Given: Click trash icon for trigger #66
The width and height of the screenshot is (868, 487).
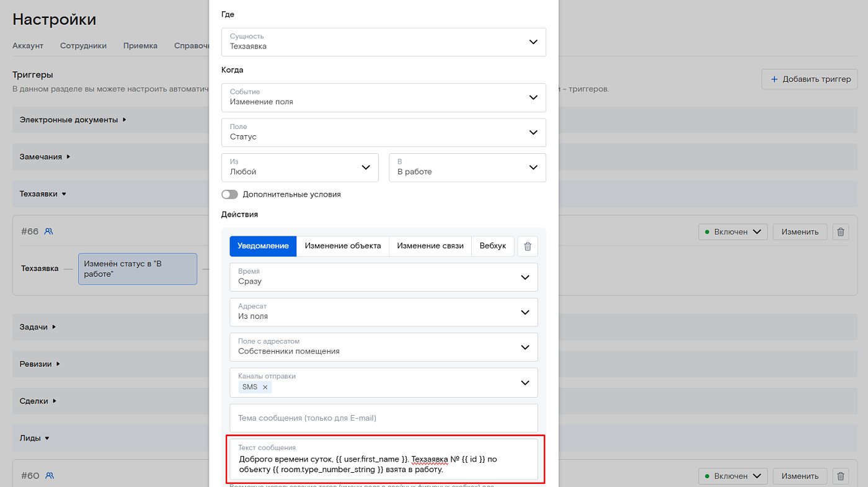Looking at the screenshot, I should pos(841,232).
